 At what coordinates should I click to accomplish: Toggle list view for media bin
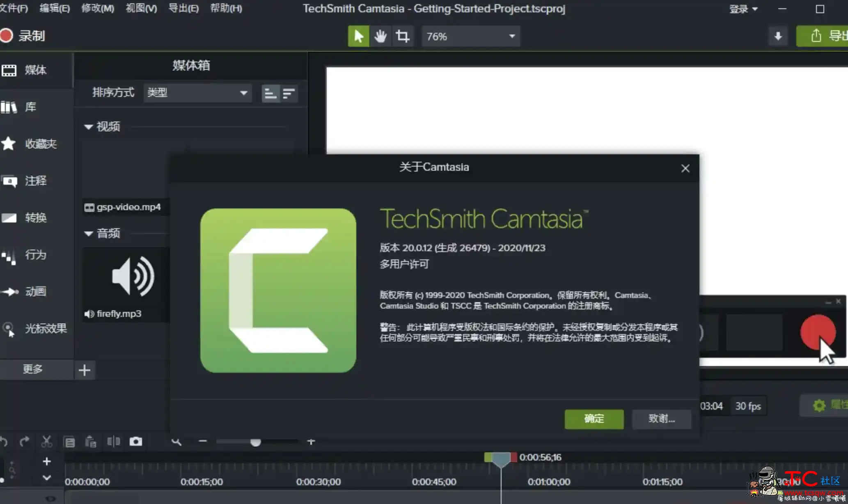pyautogui.click(x=289, y=92)
